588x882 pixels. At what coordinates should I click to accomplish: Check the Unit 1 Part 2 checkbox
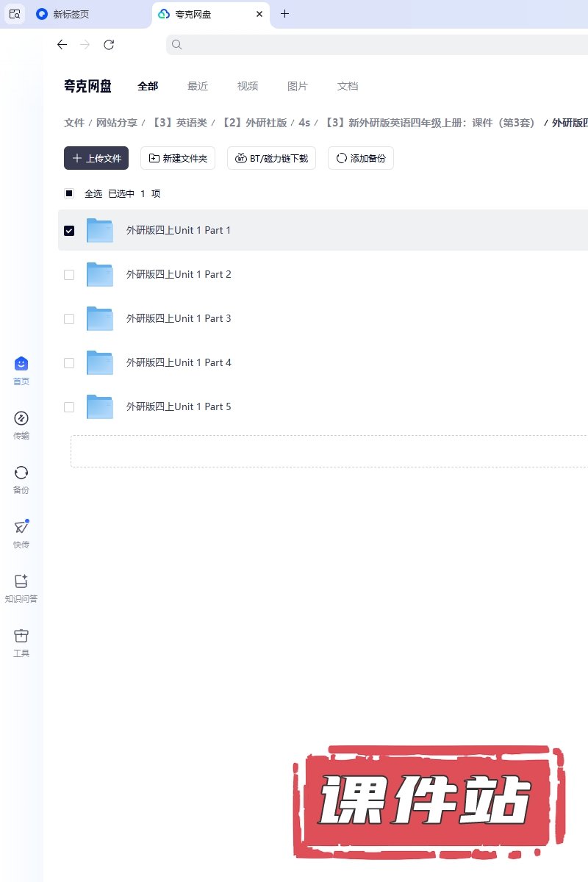click(69, 275)
